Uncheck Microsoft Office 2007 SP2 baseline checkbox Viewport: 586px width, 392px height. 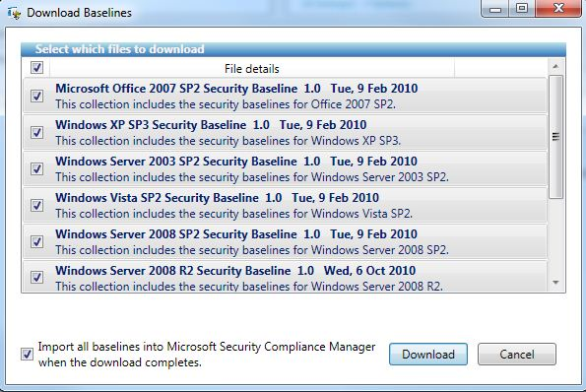point(37,97)
